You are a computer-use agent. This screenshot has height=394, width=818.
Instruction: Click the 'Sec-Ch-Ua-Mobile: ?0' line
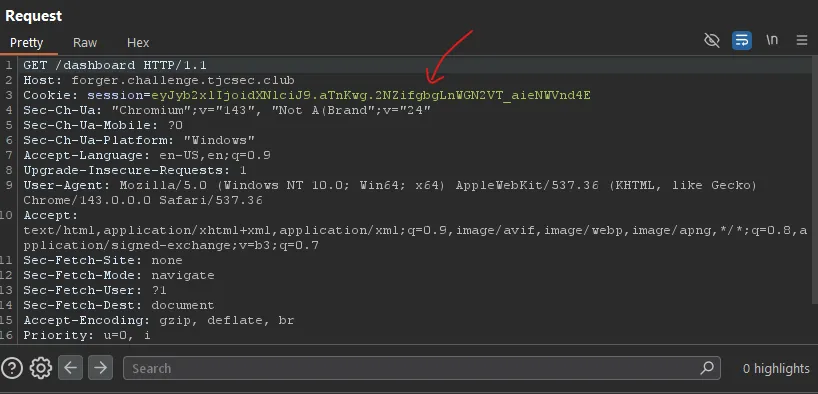tap(103, 125)
